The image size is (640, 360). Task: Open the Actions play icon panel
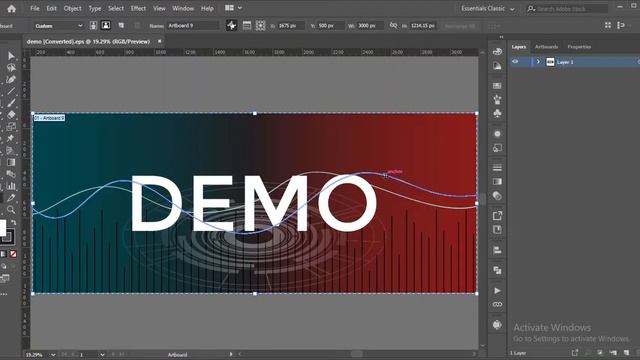[497, 291]
